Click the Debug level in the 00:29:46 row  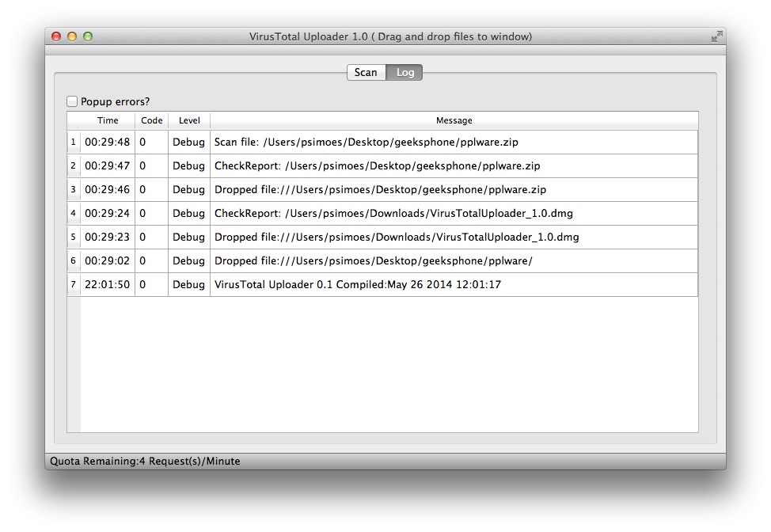click(x=189, y=189)
